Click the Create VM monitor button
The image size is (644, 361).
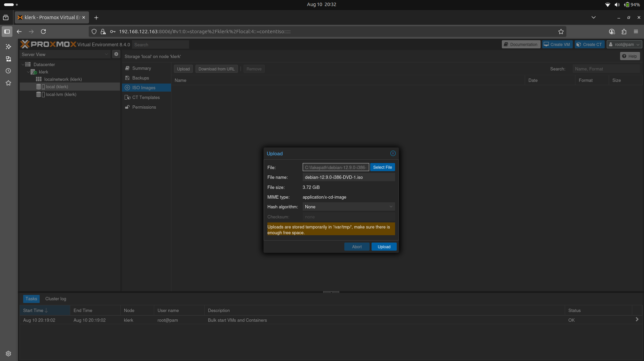point(557,44)
